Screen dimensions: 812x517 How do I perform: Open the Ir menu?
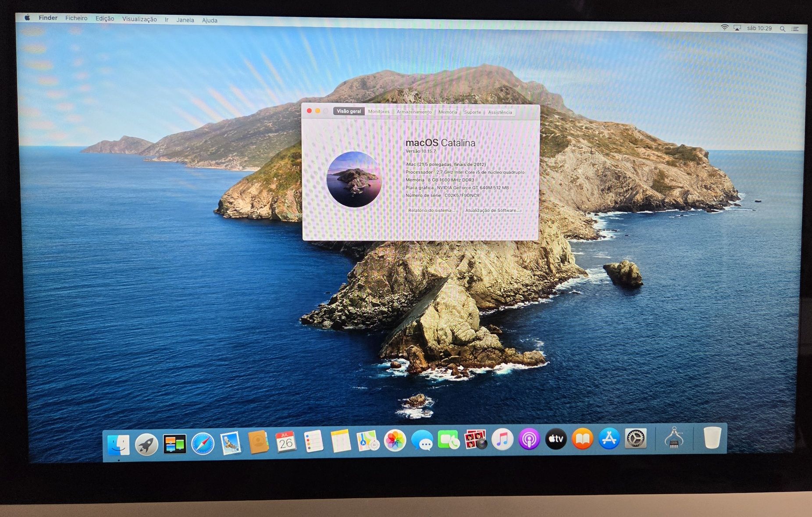click(x=167, y=20)
